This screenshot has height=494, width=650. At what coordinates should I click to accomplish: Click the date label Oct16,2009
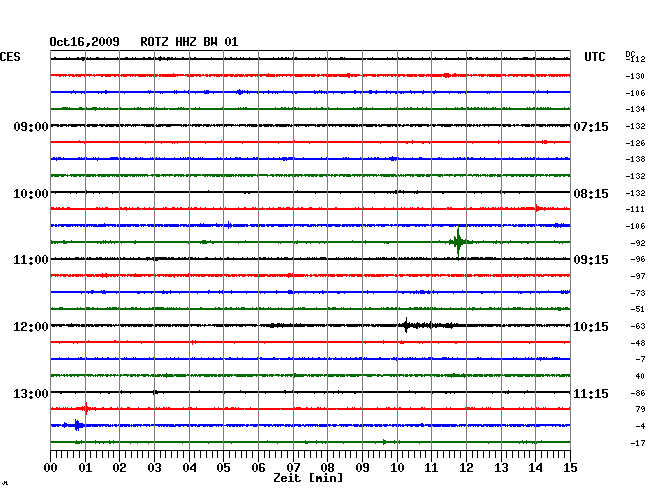85,42
